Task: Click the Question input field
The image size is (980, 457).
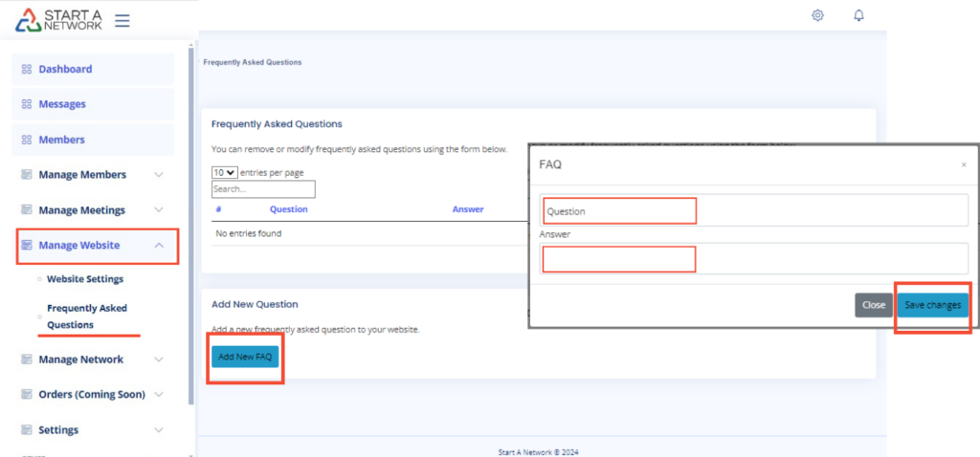Action: click(x=754, y=211)
